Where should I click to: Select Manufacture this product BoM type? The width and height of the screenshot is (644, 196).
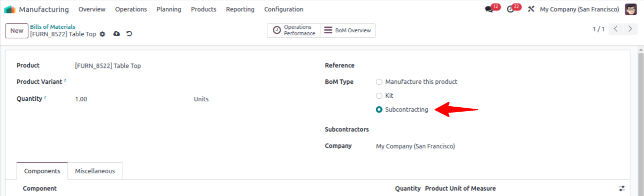tap(379, 82)
